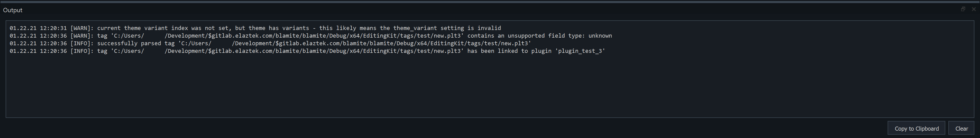The height and width of the screenshot is (138, 980).
Task: Click the panel splitter bar above Output
Action: pyautogui.click(x=490, y=2)
